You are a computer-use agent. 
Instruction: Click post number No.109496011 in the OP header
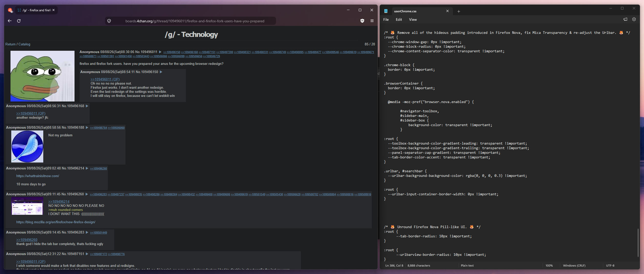(146, 52)
